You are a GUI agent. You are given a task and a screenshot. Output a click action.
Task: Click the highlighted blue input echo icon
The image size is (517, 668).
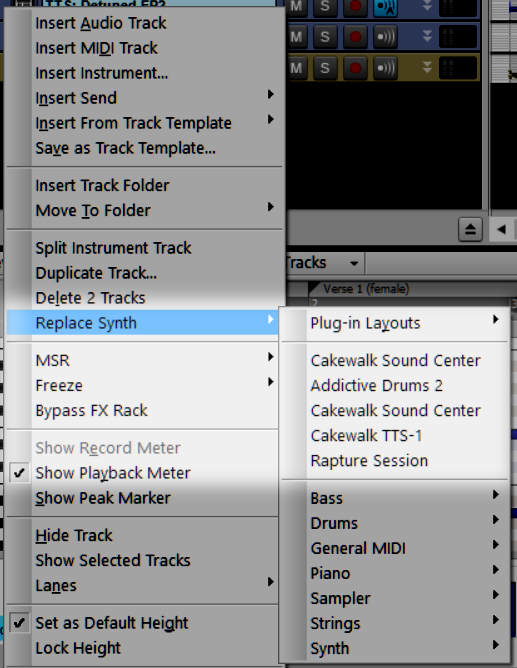385,7
